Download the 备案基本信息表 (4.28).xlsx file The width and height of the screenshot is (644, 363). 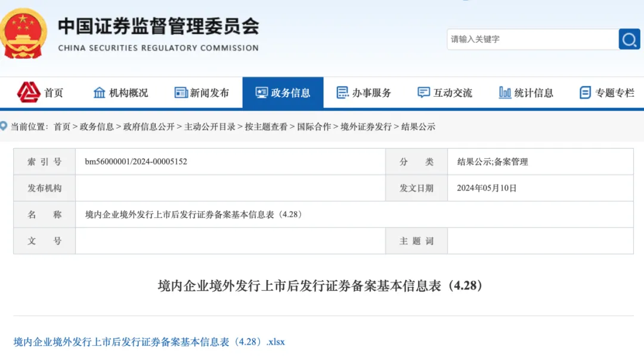pos(149,342)
